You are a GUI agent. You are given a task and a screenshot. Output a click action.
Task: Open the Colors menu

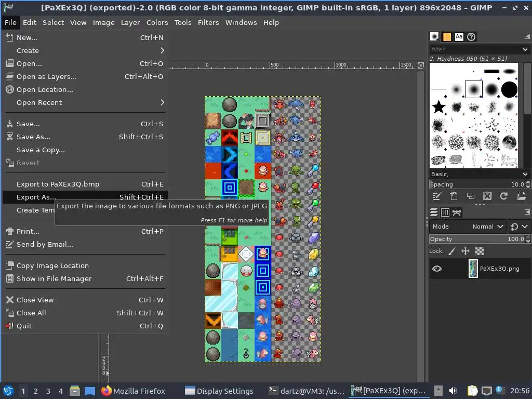[157, 22]
